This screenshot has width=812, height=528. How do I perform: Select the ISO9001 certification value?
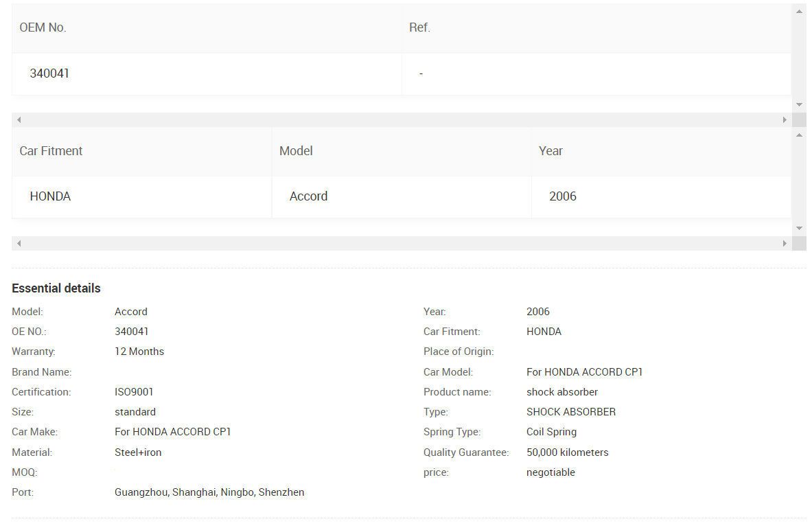134,392
